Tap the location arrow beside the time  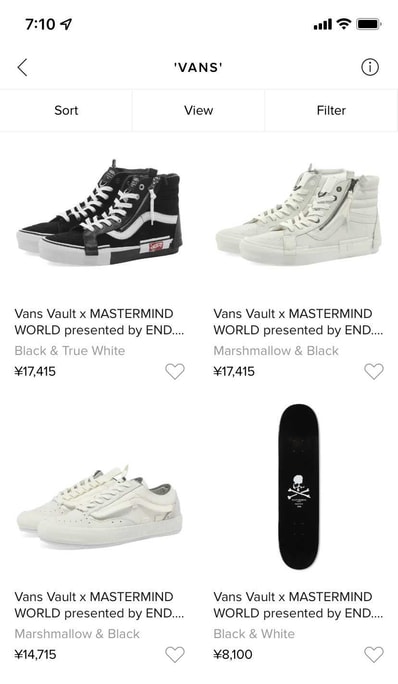[x=66, y=24]
